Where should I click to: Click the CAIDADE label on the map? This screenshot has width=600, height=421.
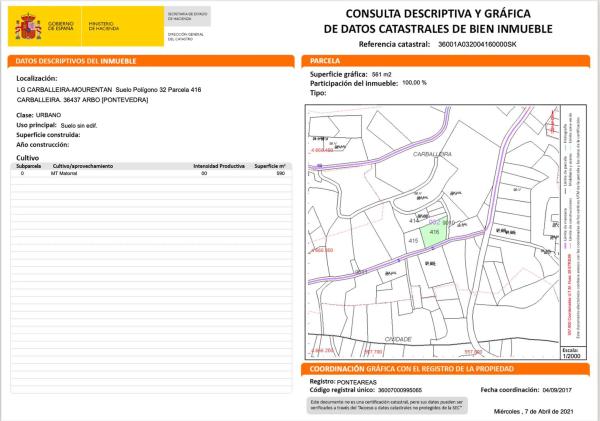[x=399, y=339]
